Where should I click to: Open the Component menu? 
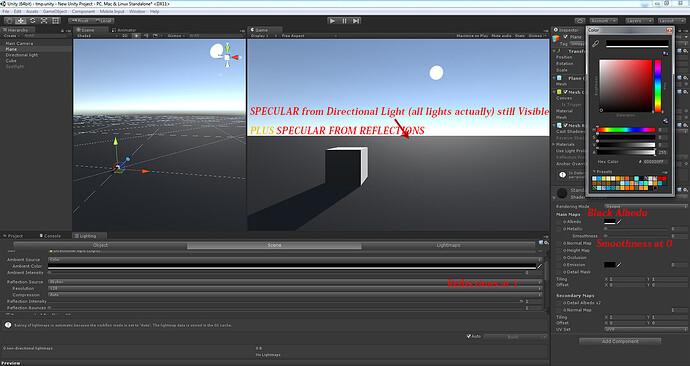[x=83, y=11]
